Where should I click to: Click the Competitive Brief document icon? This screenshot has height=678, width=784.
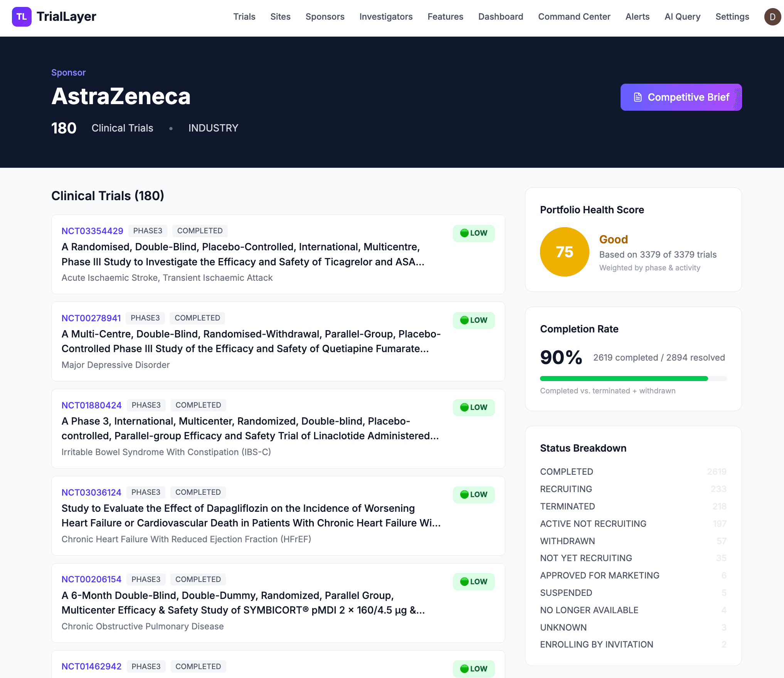(638, 97)
